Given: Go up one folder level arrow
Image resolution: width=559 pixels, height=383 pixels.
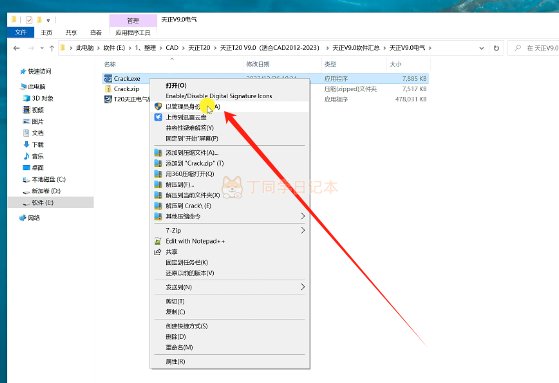Looking at the screenshot, I should pyautogui.click(x=52, y=48).
